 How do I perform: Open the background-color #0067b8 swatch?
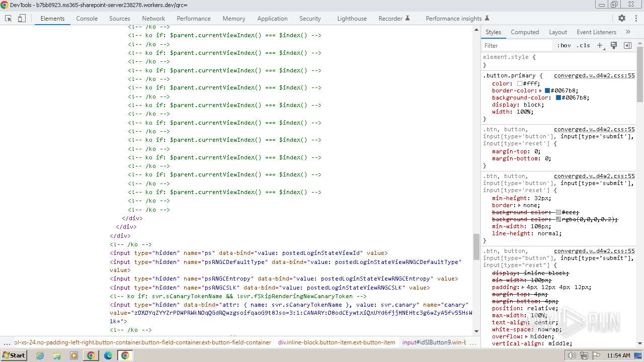558,98
